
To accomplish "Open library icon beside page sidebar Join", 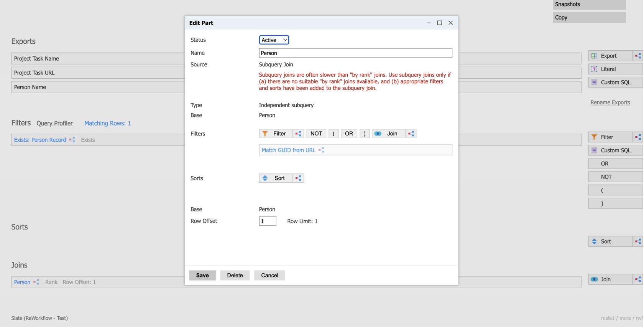I will tap(637, 279).
